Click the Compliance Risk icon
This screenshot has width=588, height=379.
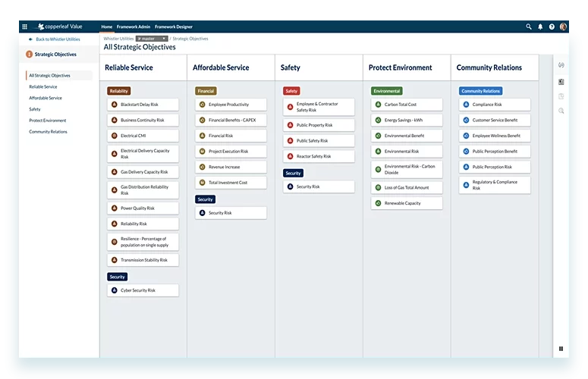(x=466, y=105)
